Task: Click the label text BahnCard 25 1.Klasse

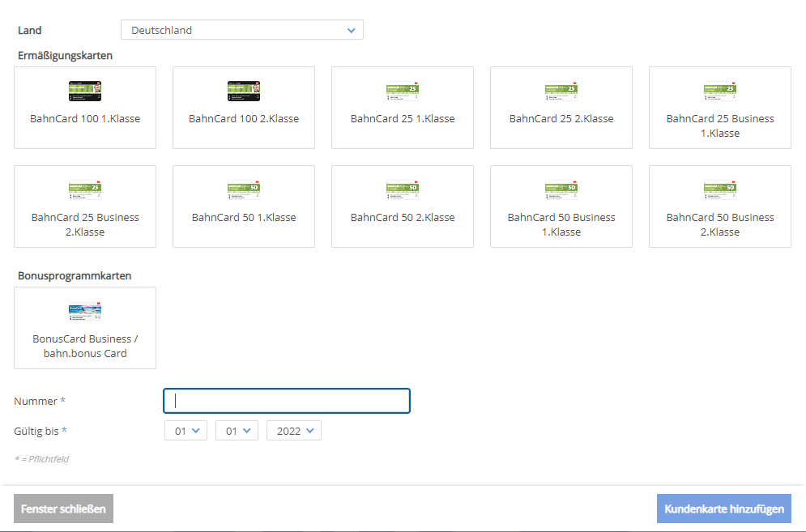Action: (403, 119)
